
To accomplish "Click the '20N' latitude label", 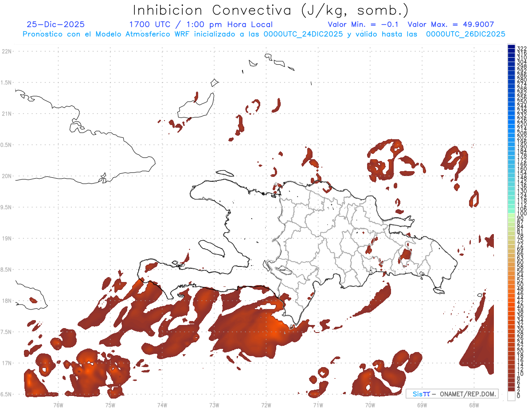I will [x=7, y=176].
